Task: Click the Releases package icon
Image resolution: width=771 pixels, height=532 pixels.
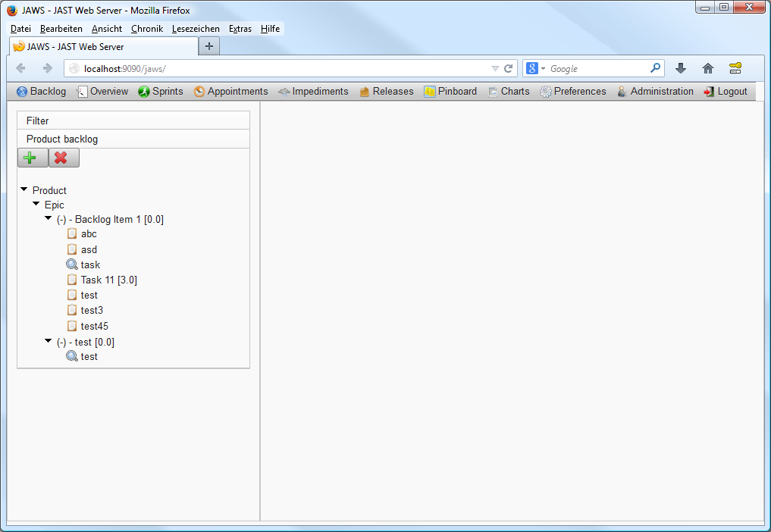Action: (x=365, y=91)
